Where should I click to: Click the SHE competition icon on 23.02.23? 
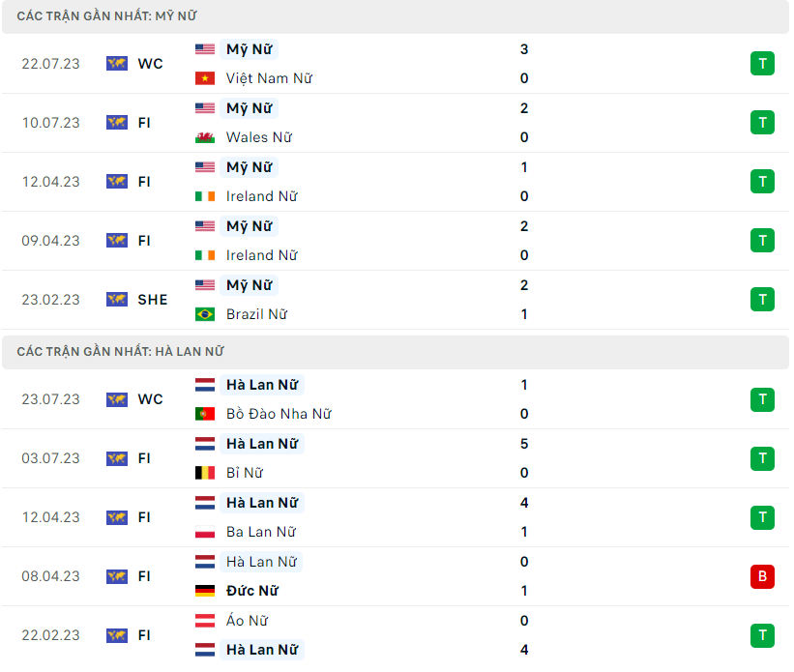click(117, 300)
